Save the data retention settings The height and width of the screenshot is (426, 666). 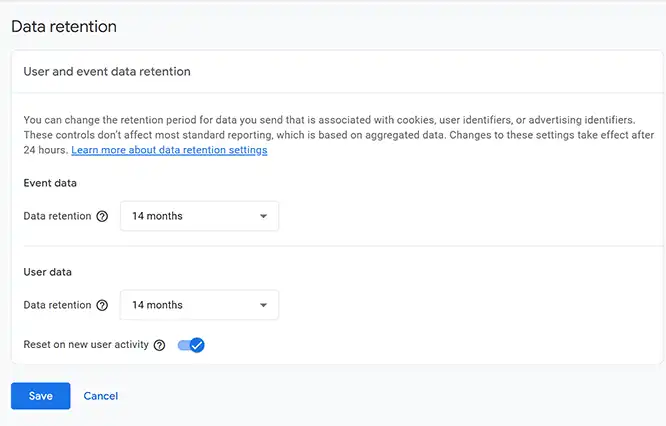point(41,396)
